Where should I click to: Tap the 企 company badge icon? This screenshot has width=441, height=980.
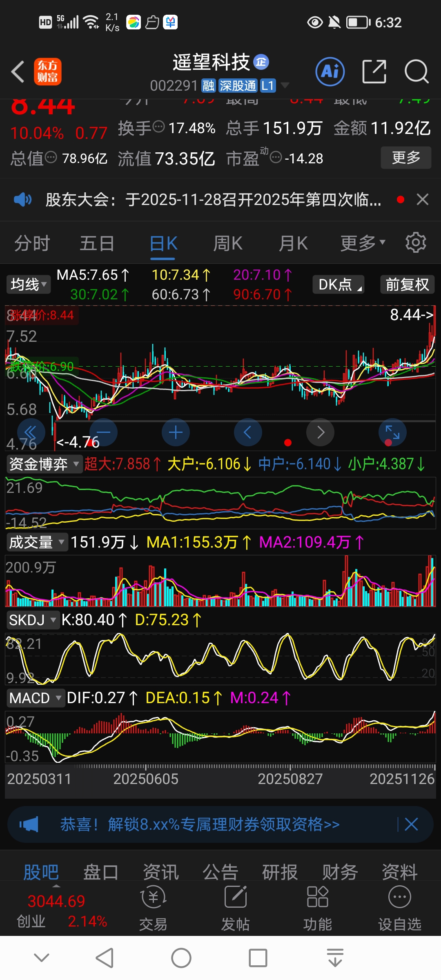261,62
